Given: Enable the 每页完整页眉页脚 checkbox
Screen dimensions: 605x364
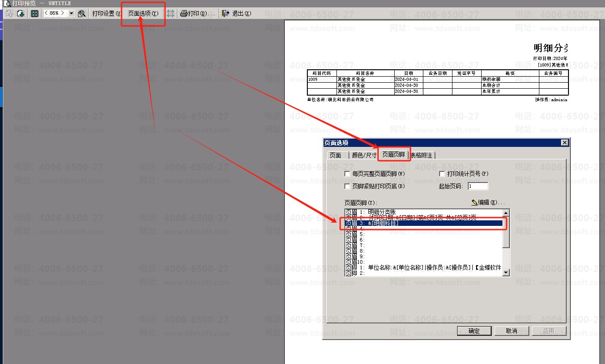Looking at the screenshot, I should pyautogui.click(x=348, y=174).
